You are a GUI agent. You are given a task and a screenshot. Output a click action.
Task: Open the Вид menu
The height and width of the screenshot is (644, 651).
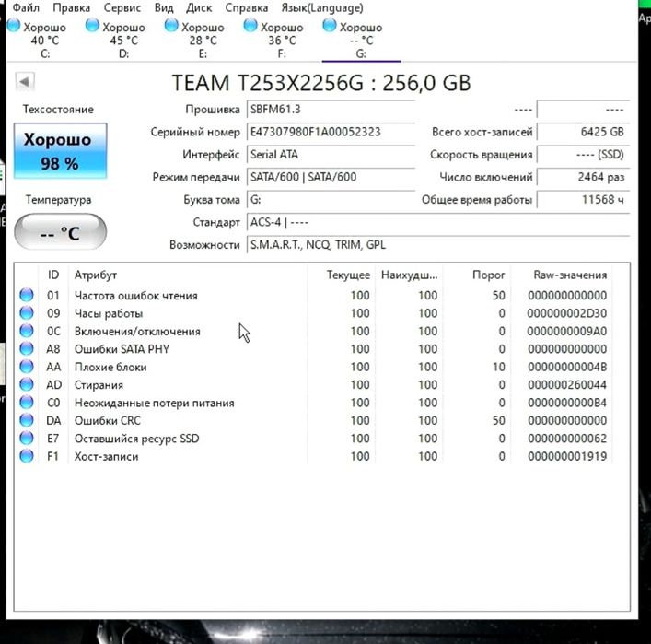tap(164, 7)
